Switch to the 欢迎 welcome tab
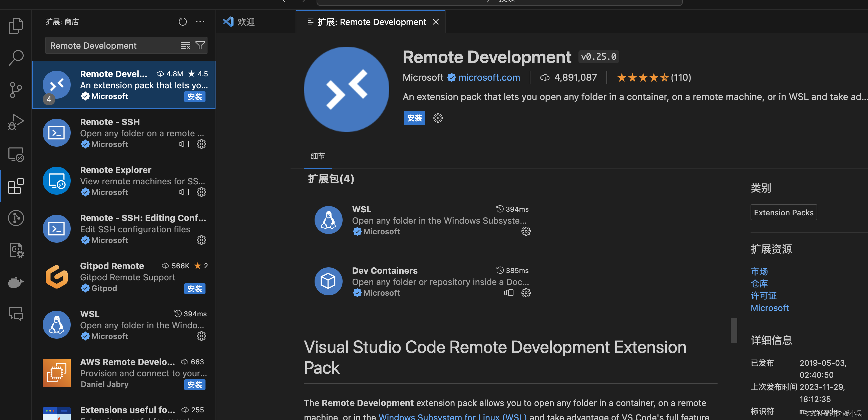The image size is (868, 420). (256, 22)
